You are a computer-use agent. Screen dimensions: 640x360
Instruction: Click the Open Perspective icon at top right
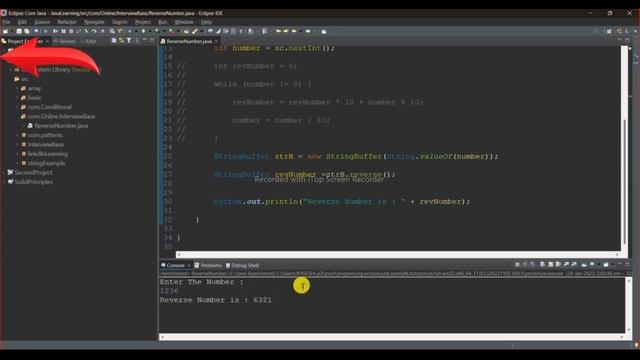click(x=609, y=31)
